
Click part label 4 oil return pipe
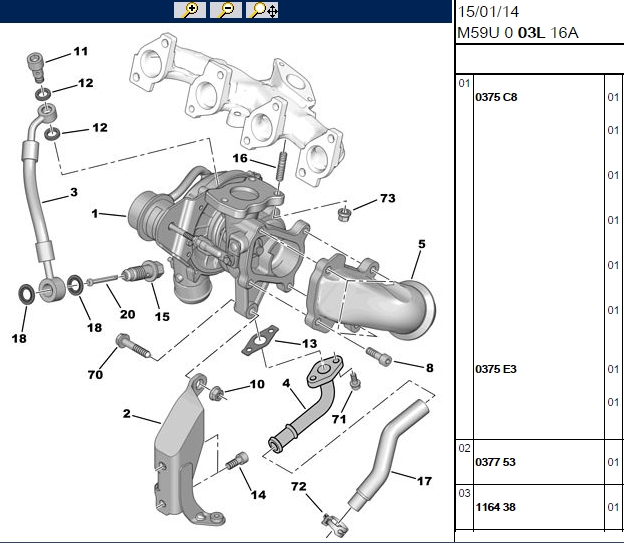coord(287,383)
